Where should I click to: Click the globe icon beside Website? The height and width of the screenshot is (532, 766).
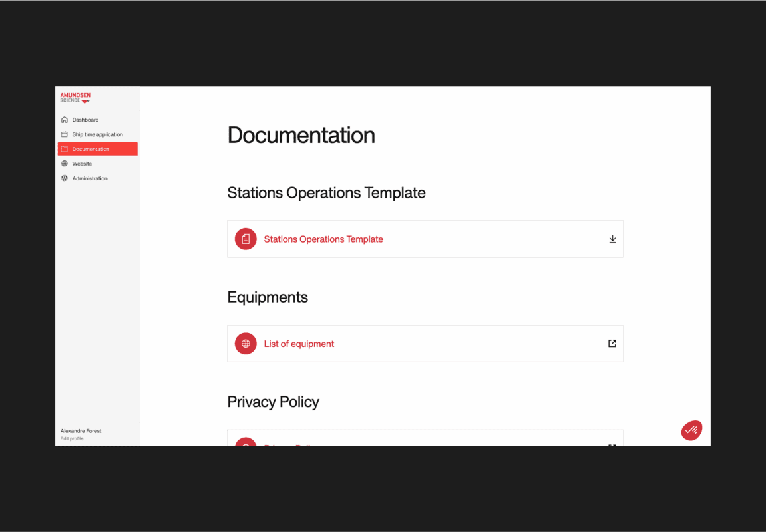point(65,164)
